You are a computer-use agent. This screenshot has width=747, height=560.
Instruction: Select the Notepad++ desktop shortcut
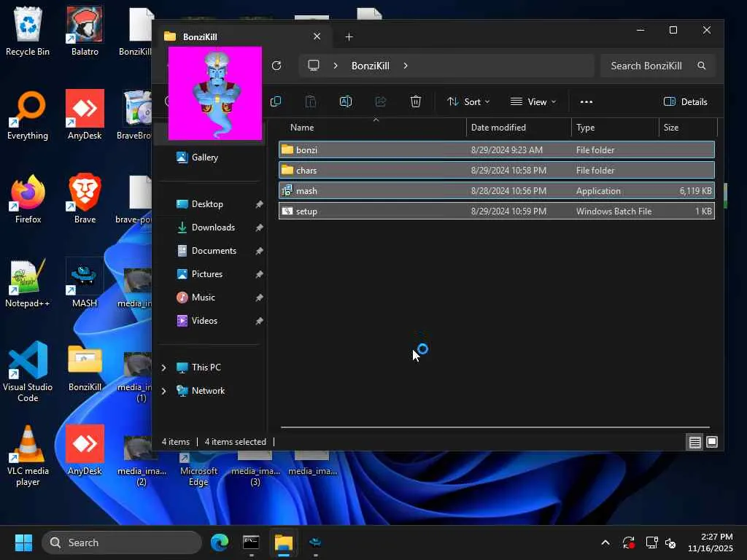[x=28, y=283]
